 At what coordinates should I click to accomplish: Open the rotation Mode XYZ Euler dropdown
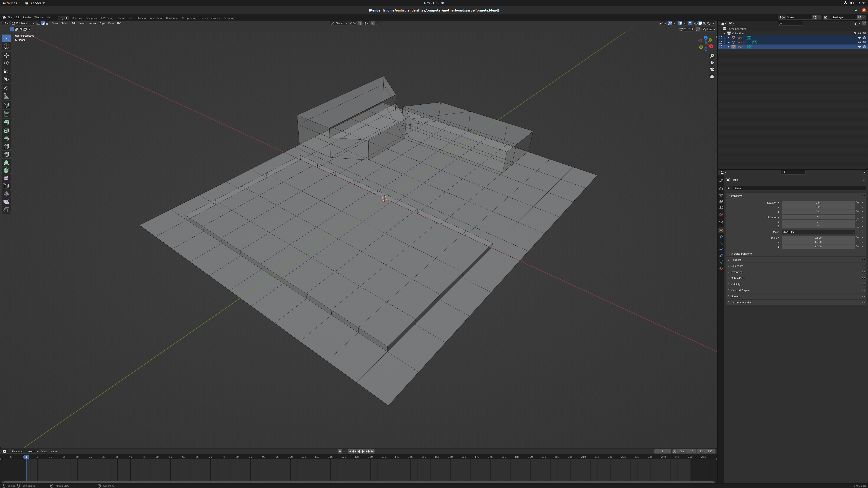point(818,232)
